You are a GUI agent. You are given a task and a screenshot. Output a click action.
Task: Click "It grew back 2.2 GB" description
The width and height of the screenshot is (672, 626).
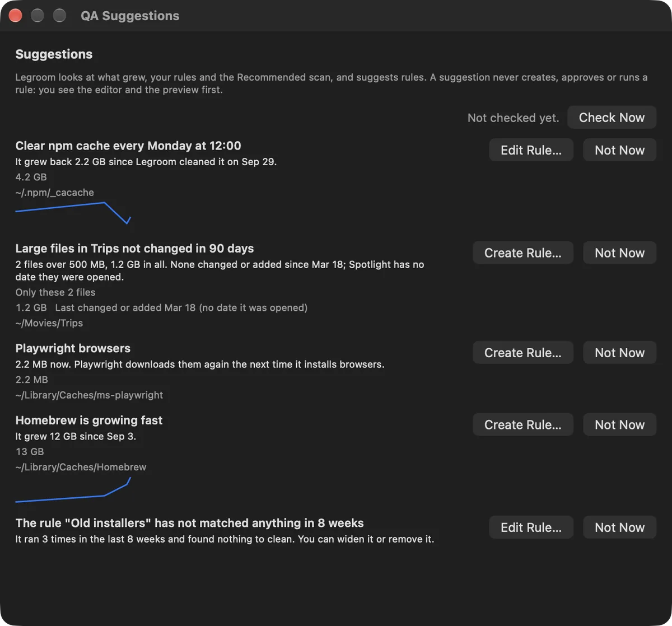pos(146,162)
